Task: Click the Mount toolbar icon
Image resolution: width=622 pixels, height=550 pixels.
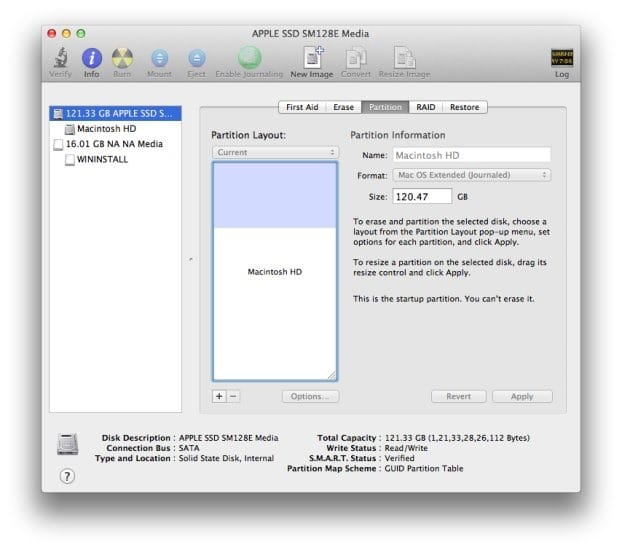Action: tap(159, 59)
